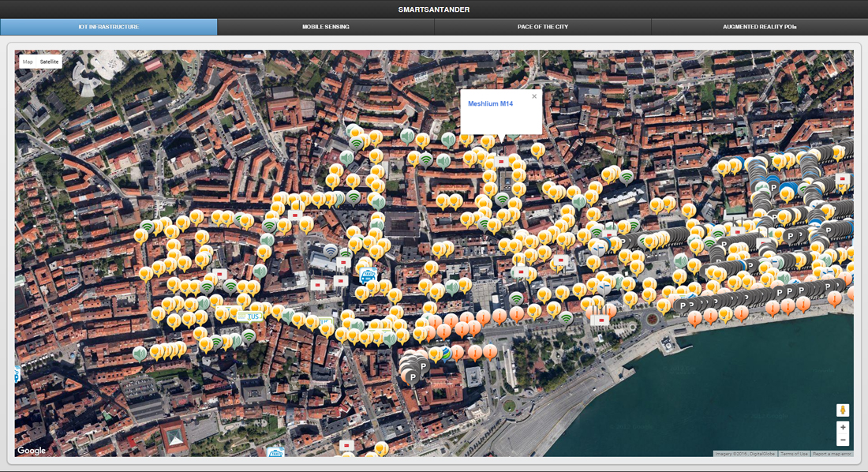868x472 pixels.
Task: Click rightmost temperature marker beside globe marker
Action: [489, 351]
